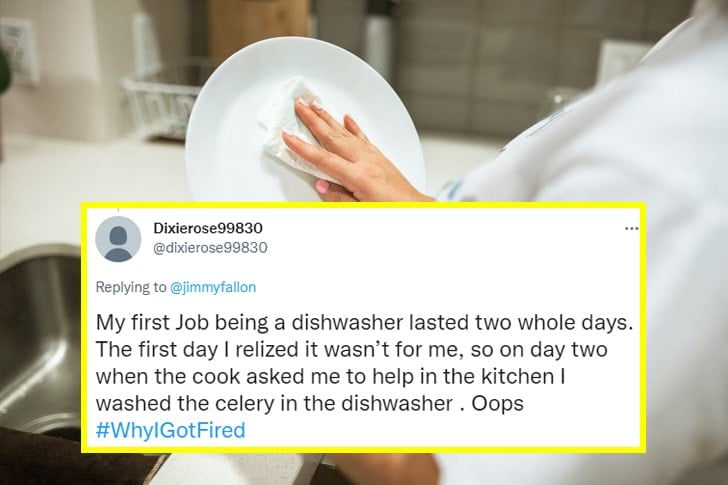Click the pink-painted thumbnail on hand
The height and width of the screenshot is (485, 728).
pos(323,187)
